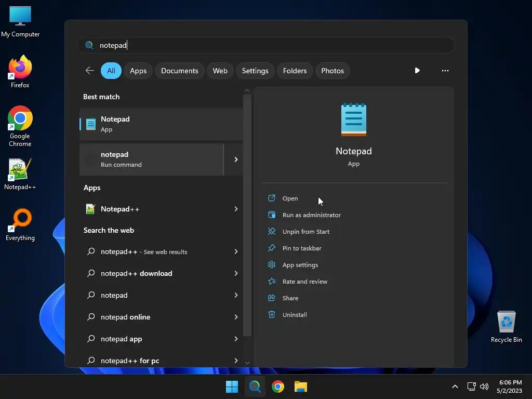Choose Unpin from Start

click(305, 232)
